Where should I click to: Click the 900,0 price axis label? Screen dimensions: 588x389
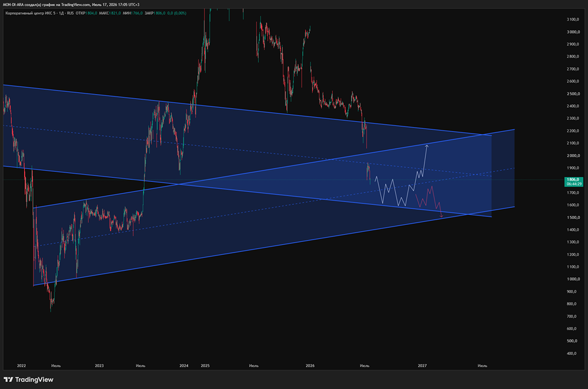[572, 292]
